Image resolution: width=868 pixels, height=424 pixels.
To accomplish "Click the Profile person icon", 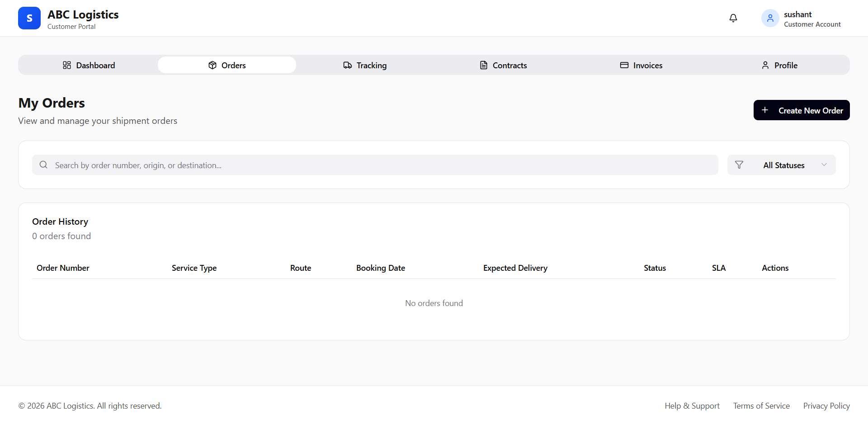I will coord(765,65).
